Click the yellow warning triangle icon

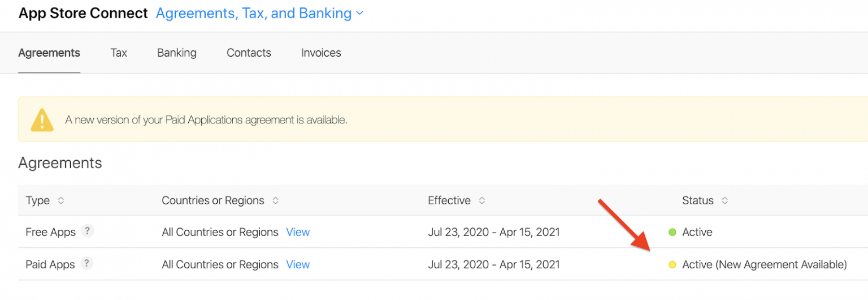coord(42,120)
